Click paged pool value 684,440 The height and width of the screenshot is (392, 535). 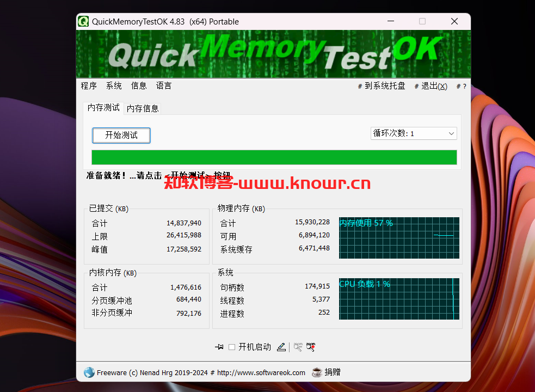(x=189, y=299)
